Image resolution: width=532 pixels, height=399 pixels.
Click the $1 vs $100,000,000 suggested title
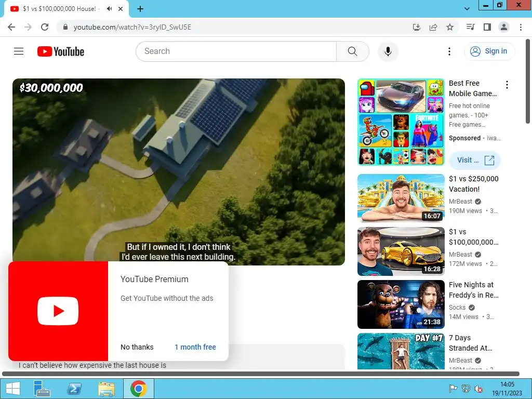coord(474,237)
